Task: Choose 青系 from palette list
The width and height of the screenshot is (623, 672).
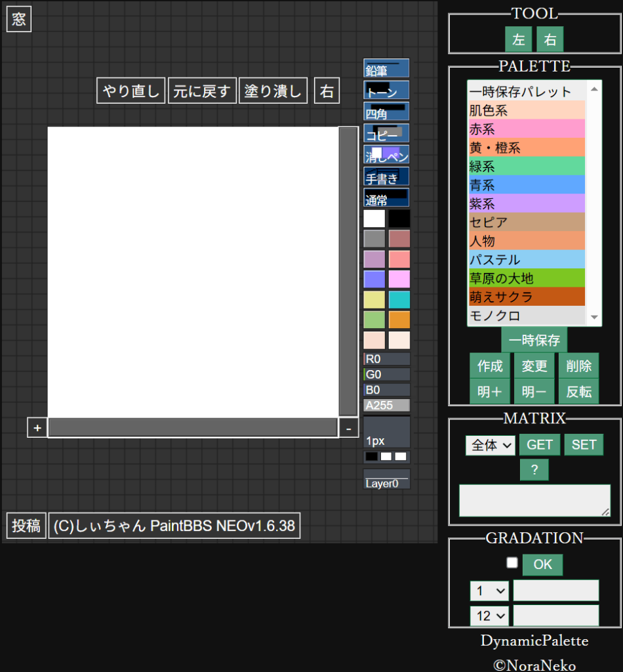Action: (x=527, y=185)
